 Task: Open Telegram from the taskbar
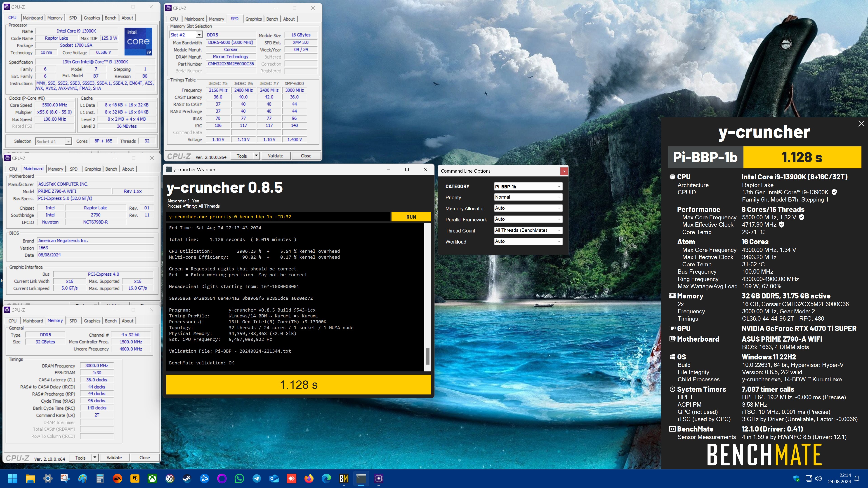[x=257, y=478]
